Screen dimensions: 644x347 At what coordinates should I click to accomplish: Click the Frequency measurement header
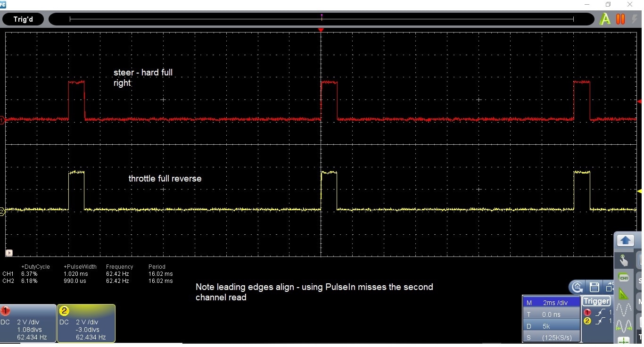tap(120, 267)
